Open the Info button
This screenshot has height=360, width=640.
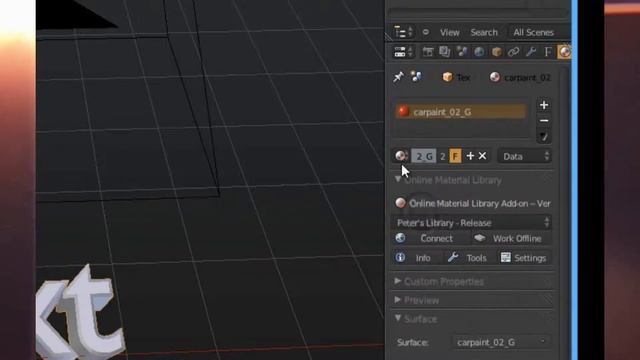418,258
